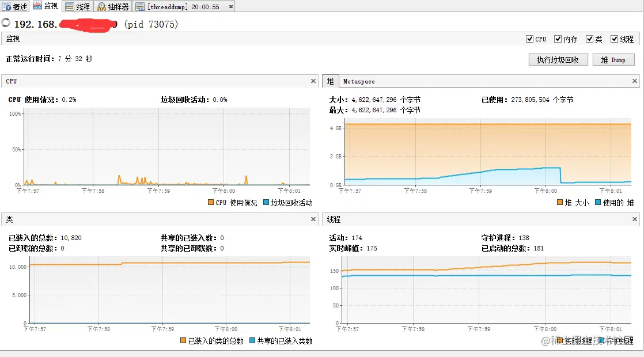Click the 监视 tab chart icon
644x357 pixels.
click(37, 5)
